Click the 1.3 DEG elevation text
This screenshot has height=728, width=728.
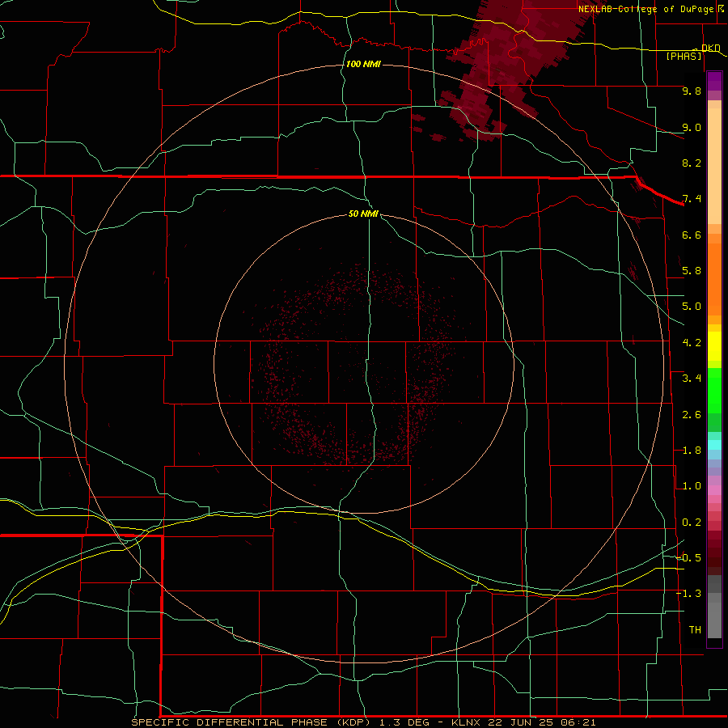coord(404,722)
